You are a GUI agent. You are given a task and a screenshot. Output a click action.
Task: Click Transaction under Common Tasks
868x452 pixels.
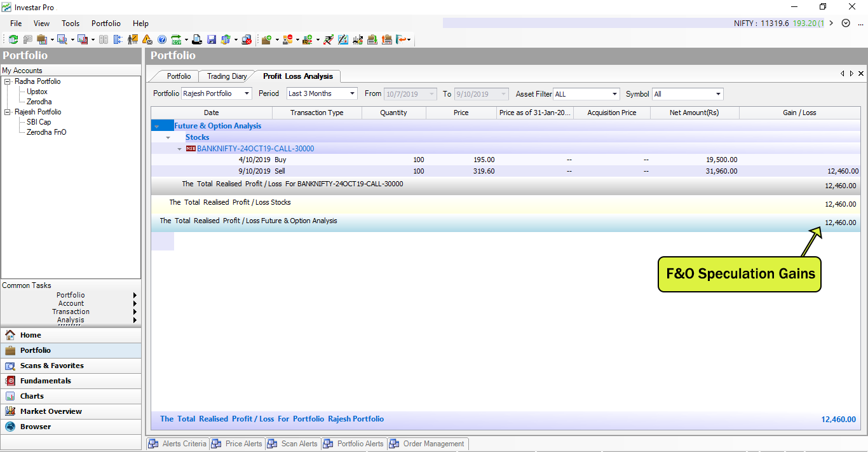71,312
